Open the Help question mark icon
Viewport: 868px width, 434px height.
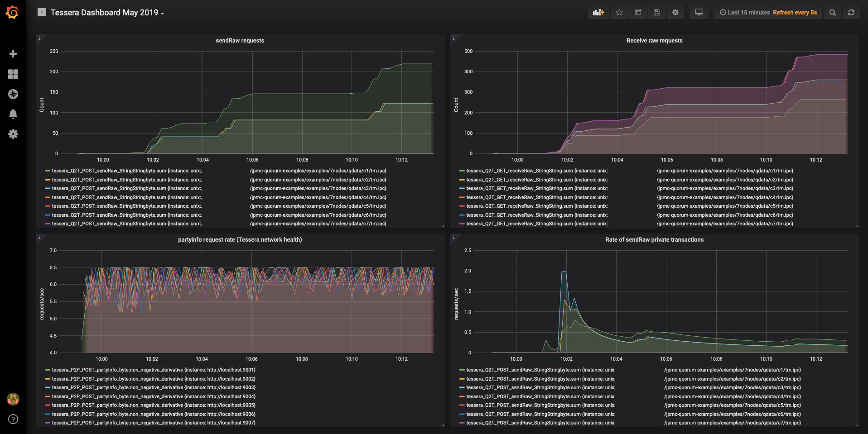pos(13,419)
